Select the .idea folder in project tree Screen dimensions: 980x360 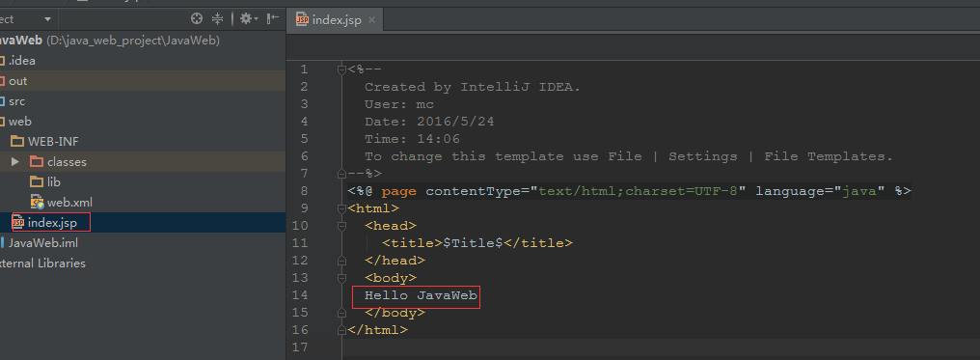point(143,61)
